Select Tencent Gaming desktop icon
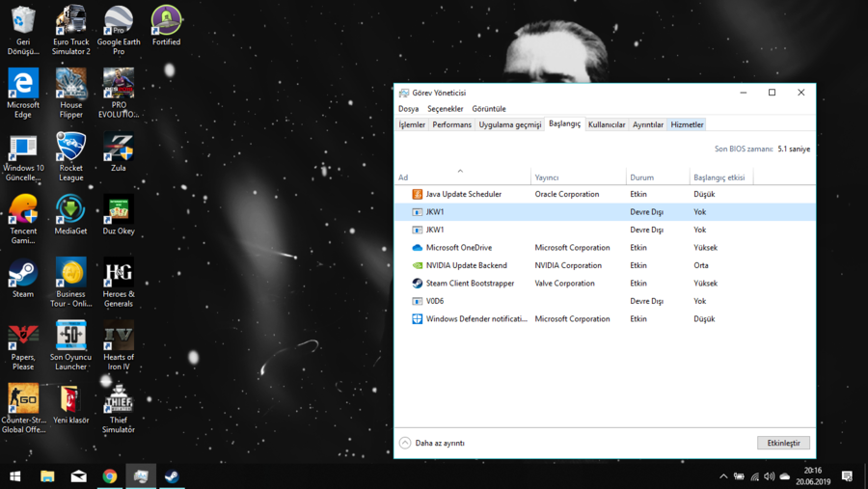 coord(23,219)
